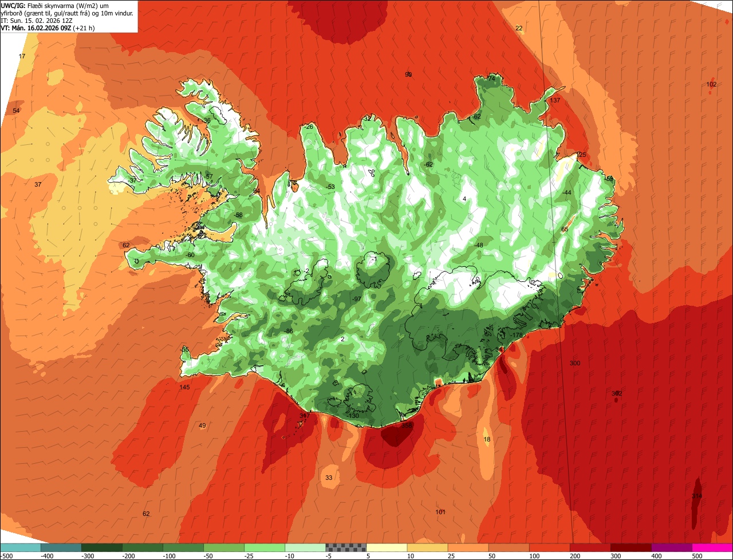Click the map value '300' southeast of Iceland

pos(575,364)
